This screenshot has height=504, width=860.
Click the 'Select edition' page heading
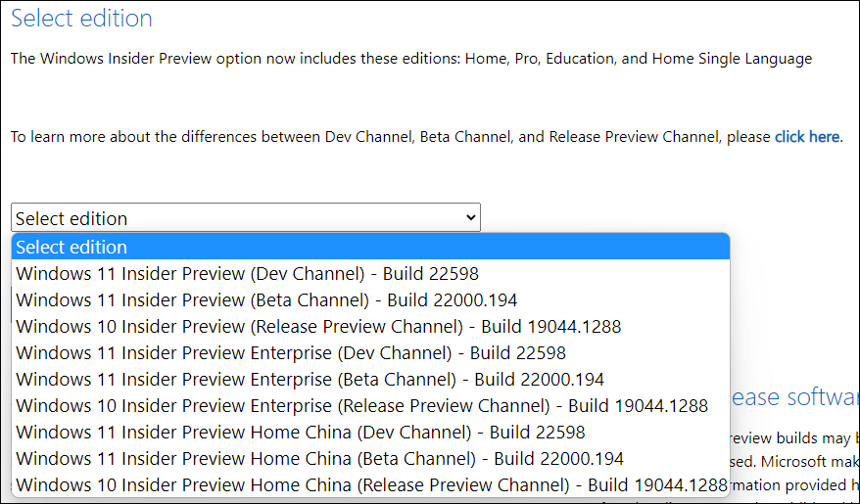tap(81, 19)
